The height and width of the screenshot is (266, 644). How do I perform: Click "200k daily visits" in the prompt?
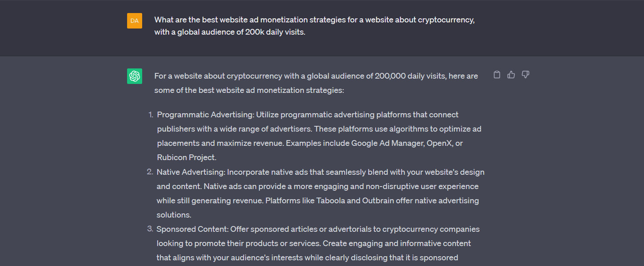point(275,32)
